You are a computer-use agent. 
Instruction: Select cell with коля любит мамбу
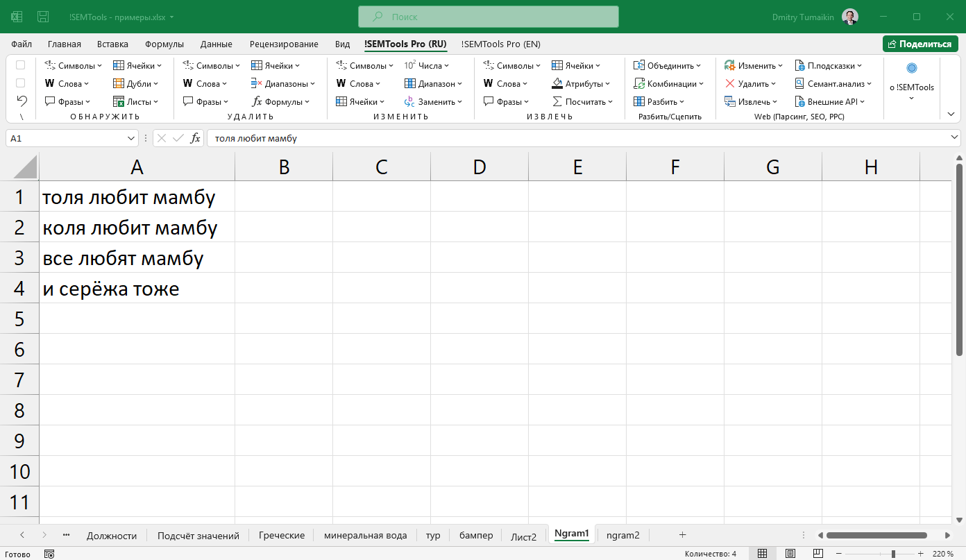pyautogui.click(x=137, y=227)
